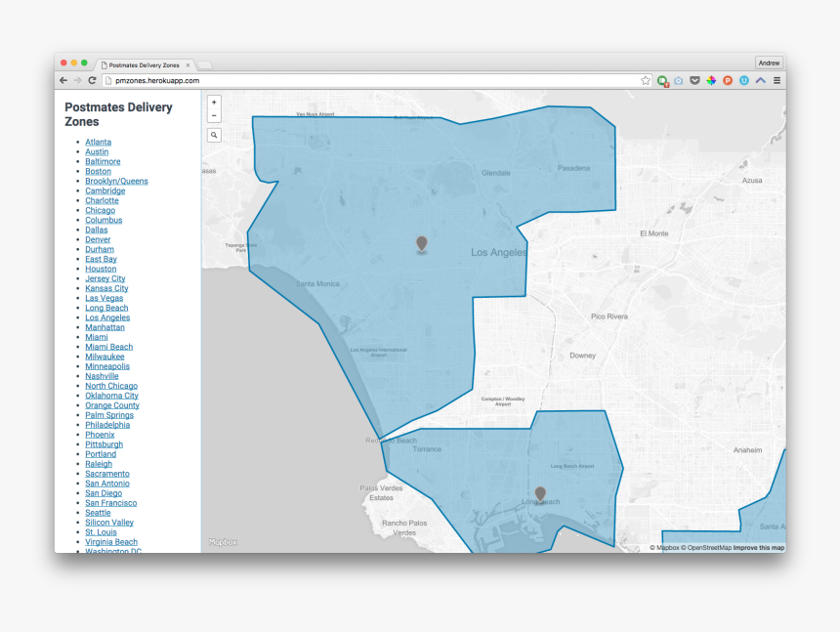Click the Palm Springs link

(109, 415)
